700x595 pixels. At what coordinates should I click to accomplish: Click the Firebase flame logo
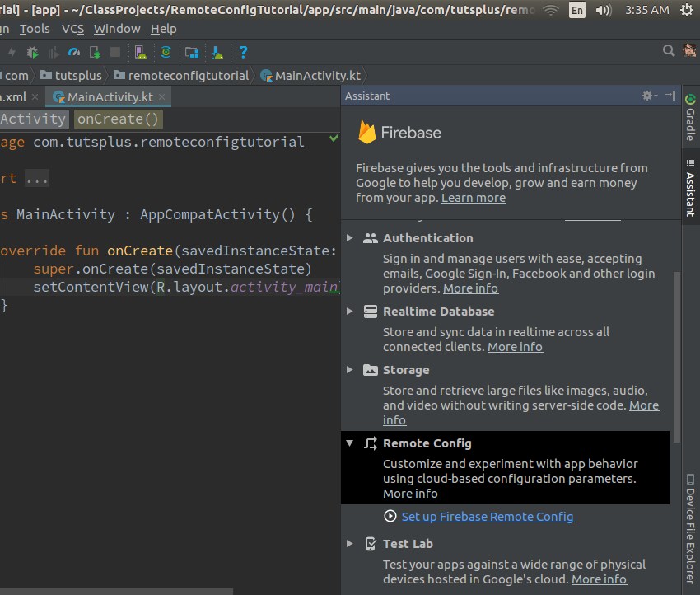[367, 132]
